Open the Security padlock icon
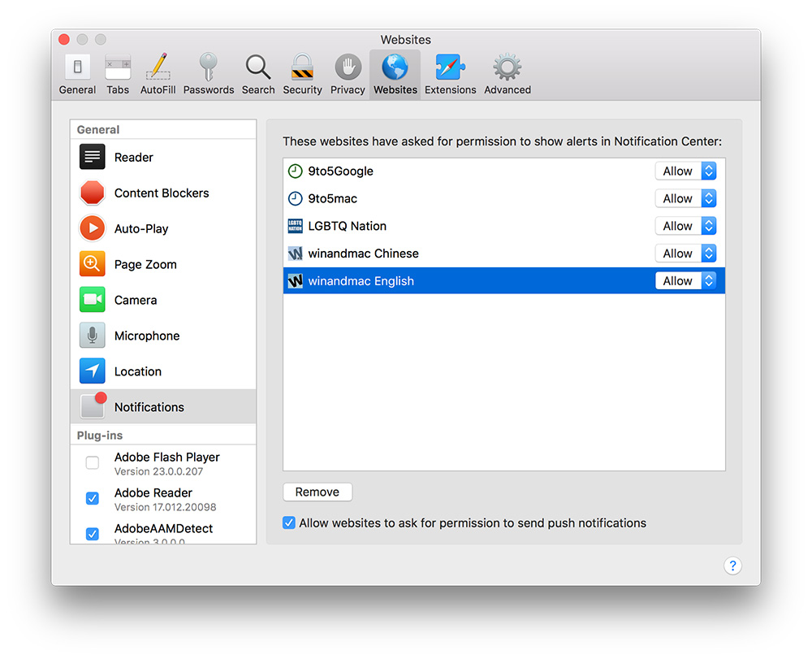The height and width of the screenshot is (659, 812). (x=302, y=68)
